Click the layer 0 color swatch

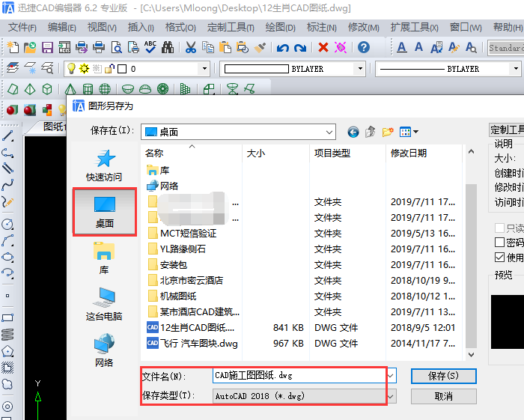tap(122, 69)
